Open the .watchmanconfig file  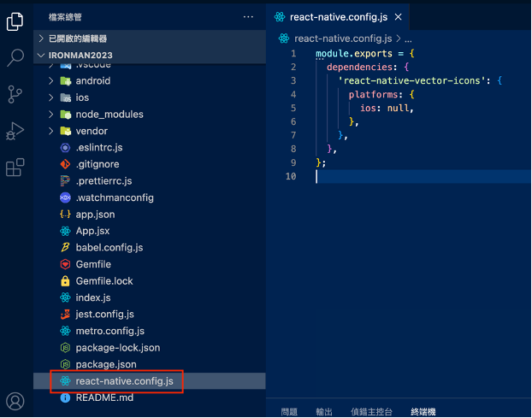(x=150, y=197)
